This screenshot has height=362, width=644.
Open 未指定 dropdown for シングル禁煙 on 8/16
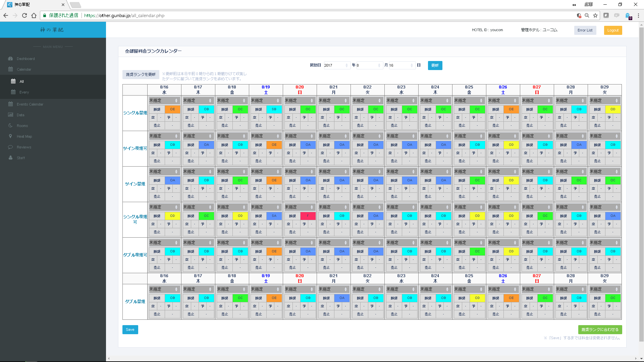tap(164, 101)
